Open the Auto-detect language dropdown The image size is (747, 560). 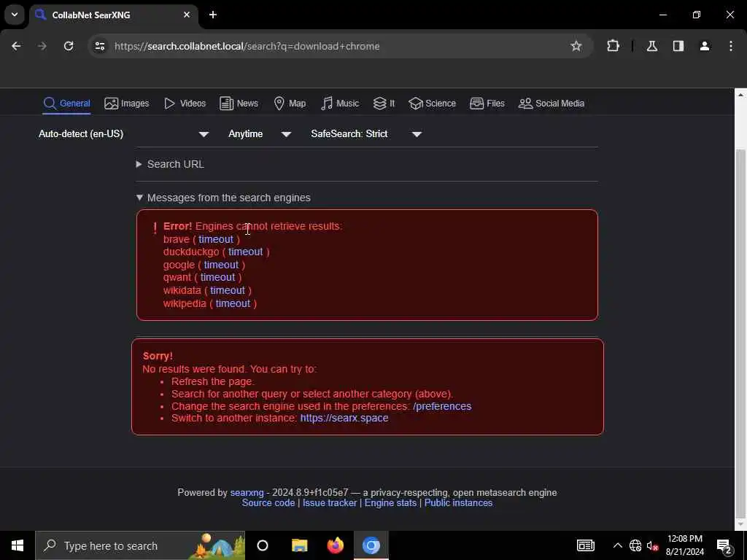pos(124,134)
